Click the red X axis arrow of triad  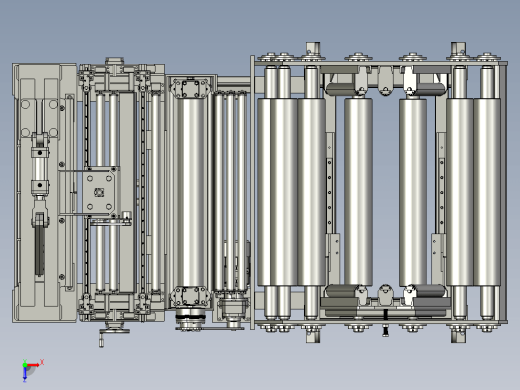(33, 365)
